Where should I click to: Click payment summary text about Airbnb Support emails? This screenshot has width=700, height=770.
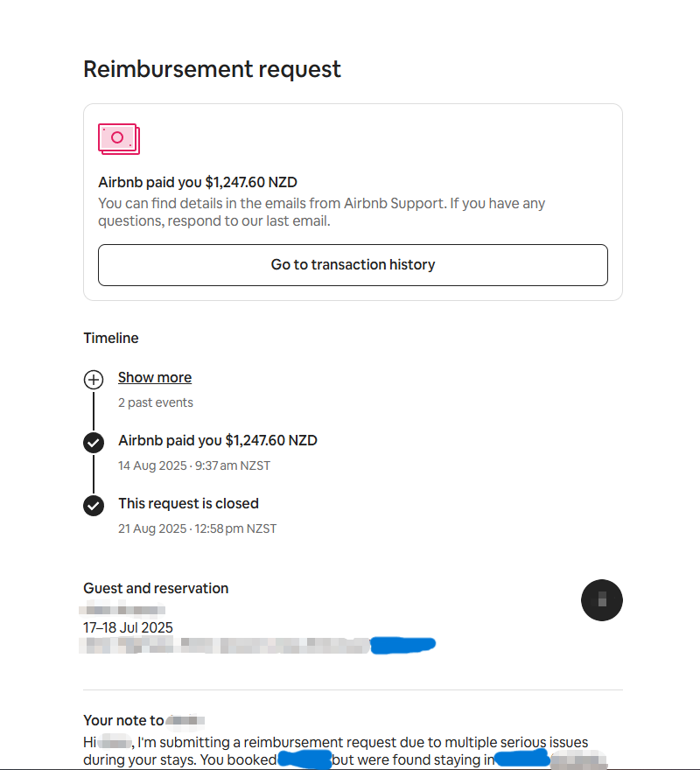coord(321,212)
